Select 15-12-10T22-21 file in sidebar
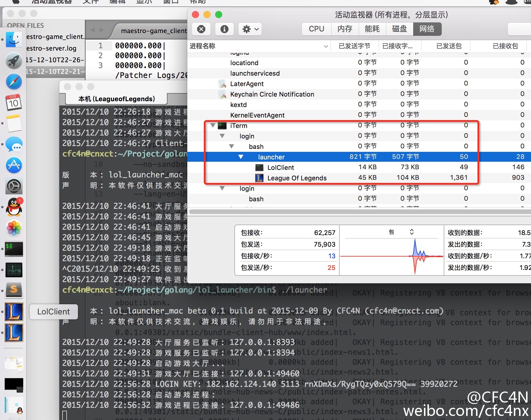This screenshot has width=531, height=420. click(x=55, y=72)
